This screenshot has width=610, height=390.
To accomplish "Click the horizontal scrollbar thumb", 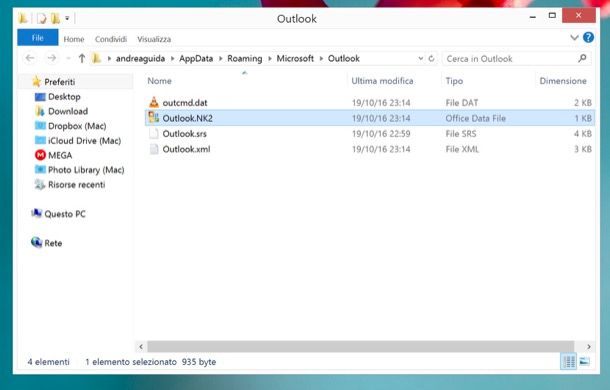I will [361, 346].
